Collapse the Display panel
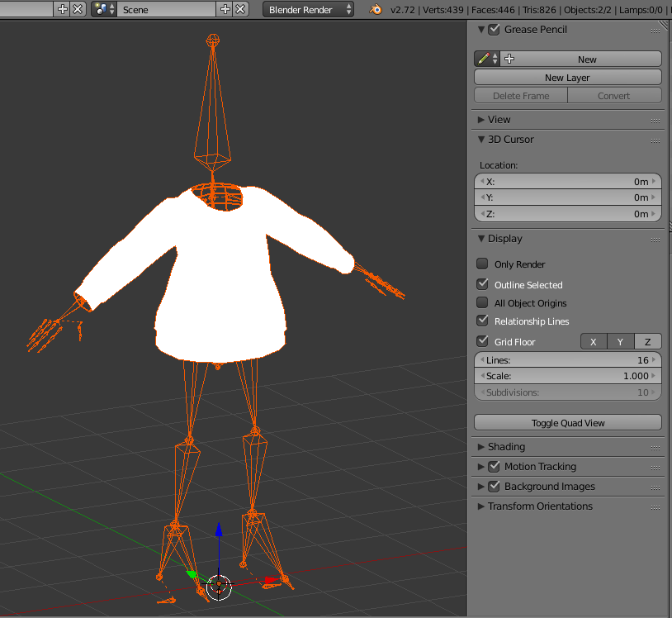This screenshot has width=672, height=618. click(x=481, y=239)
